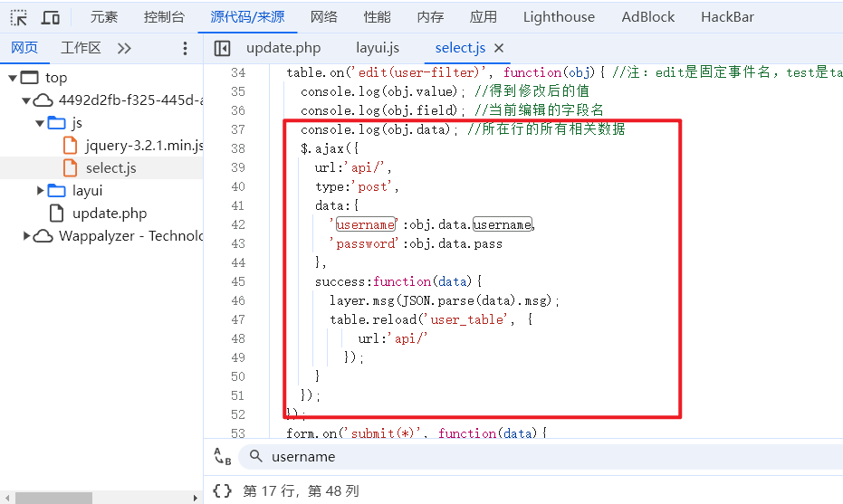843x504 pixels.
Task: Activate the inspect element picker icon
Action: (19, 17)
